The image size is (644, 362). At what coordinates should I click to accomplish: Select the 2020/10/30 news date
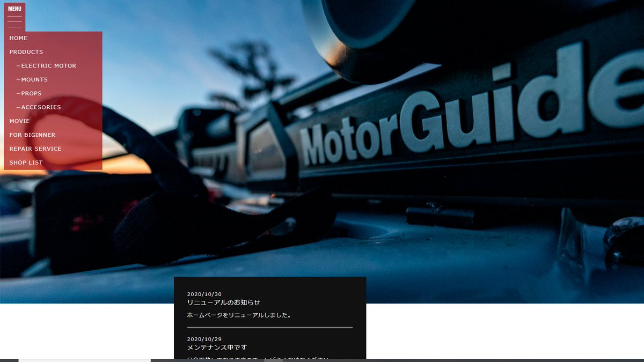[x=204, y=294]
